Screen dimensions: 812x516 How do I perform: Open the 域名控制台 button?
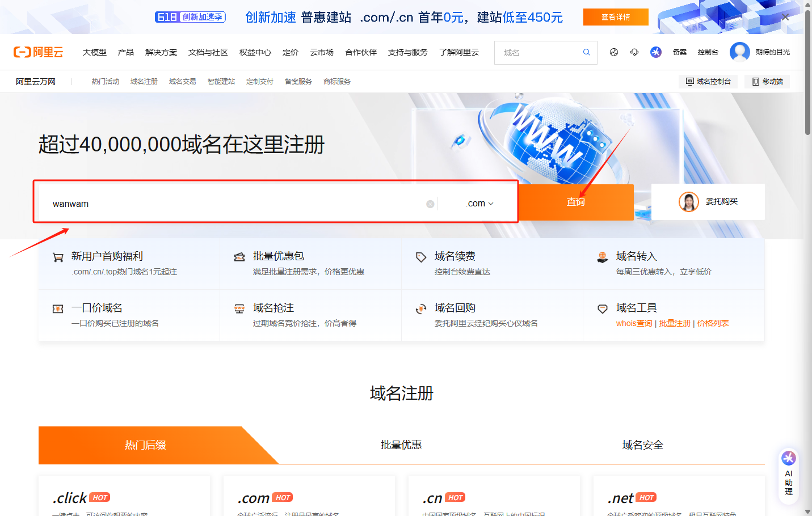pyautogui.click(x=708, y=82)
